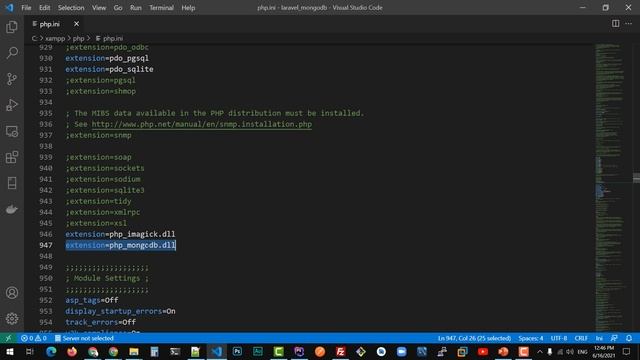This screenshot has height=360, width=640.
Task: Open the Run and Debug view
Action: coord(12,105)
